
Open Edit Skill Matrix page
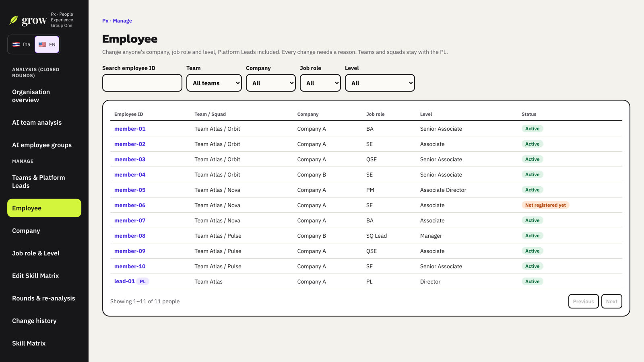[x=44, y=276]
